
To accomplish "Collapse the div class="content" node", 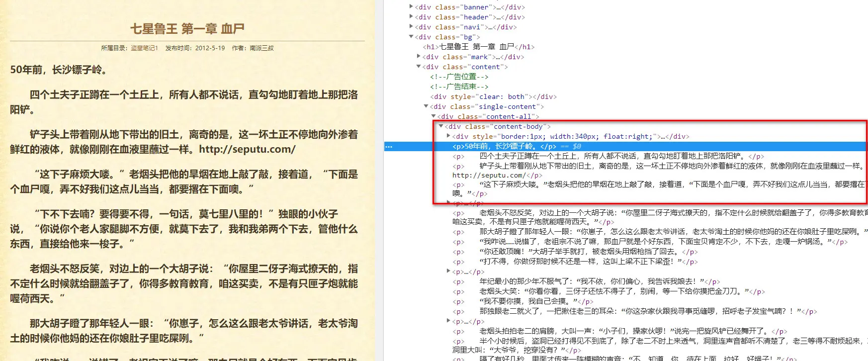I will click(x=419, y=66).
